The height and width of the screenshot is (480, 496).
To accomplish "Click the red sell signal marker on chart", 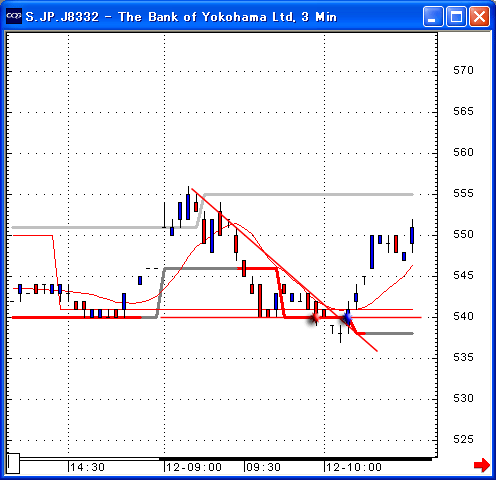I will 314,318.
